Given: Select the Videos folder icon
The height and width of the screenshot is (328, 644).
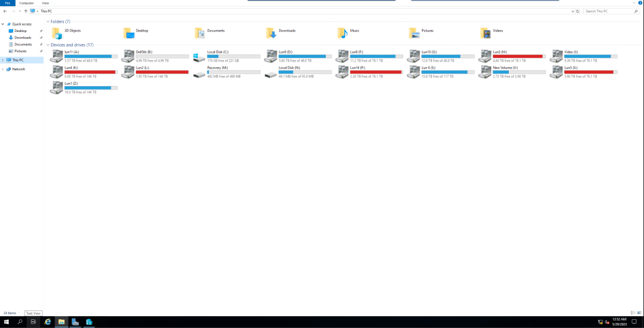Looking at the screenshot, I should point(486,33).
